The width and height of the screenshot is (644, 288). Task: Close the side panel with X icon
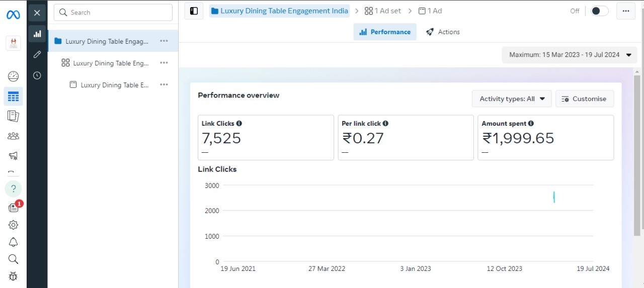(37, 13)
